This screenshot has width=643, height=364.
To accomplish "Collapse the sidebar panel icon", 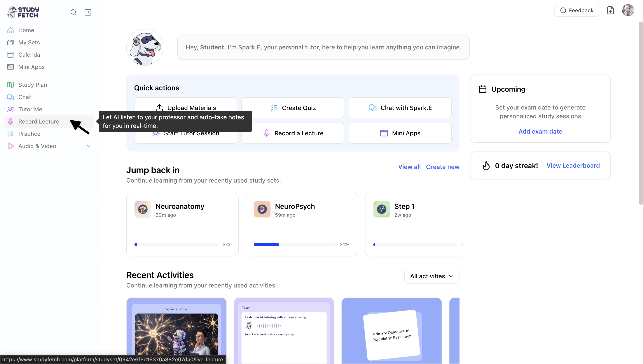I will point(88,12).
